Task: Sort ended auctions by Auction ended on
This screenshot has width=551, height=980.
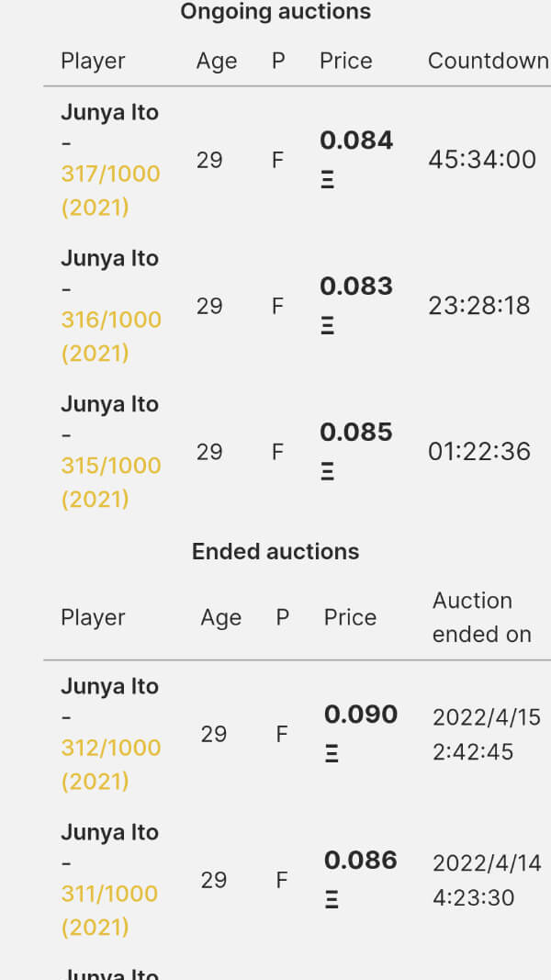Action: 481,617
